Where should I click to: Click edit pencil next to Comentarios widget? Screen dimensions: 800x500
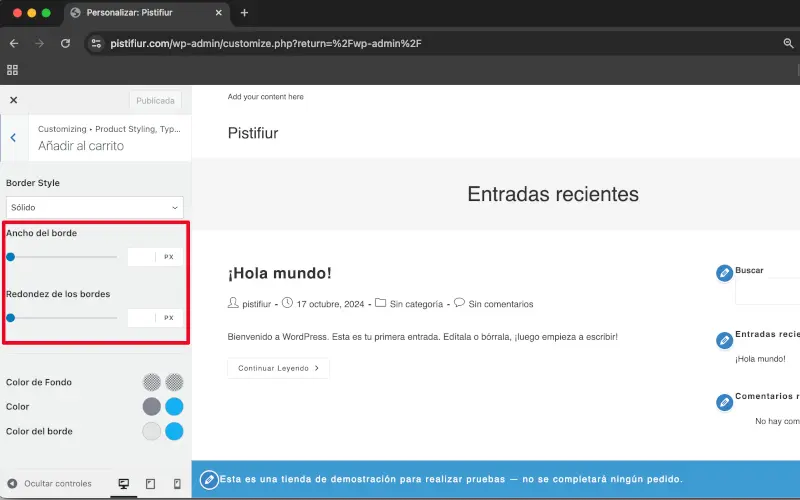click(x=724, y=402)
